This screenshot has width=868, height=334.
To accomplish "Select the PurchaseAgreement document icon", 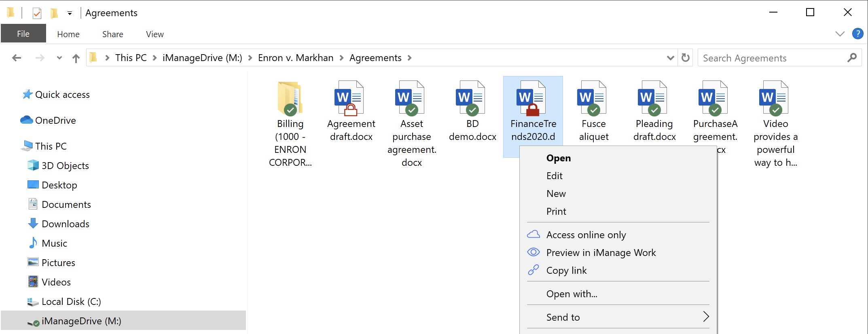I will [713, 98].
